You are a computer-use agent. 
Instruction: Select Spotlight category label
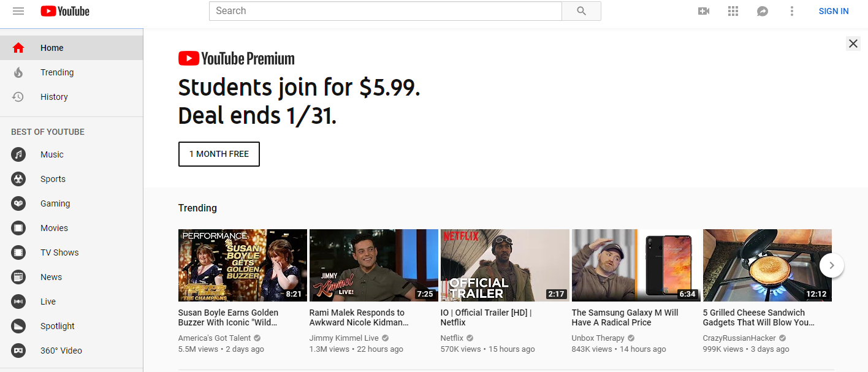[x=58, y=326]
